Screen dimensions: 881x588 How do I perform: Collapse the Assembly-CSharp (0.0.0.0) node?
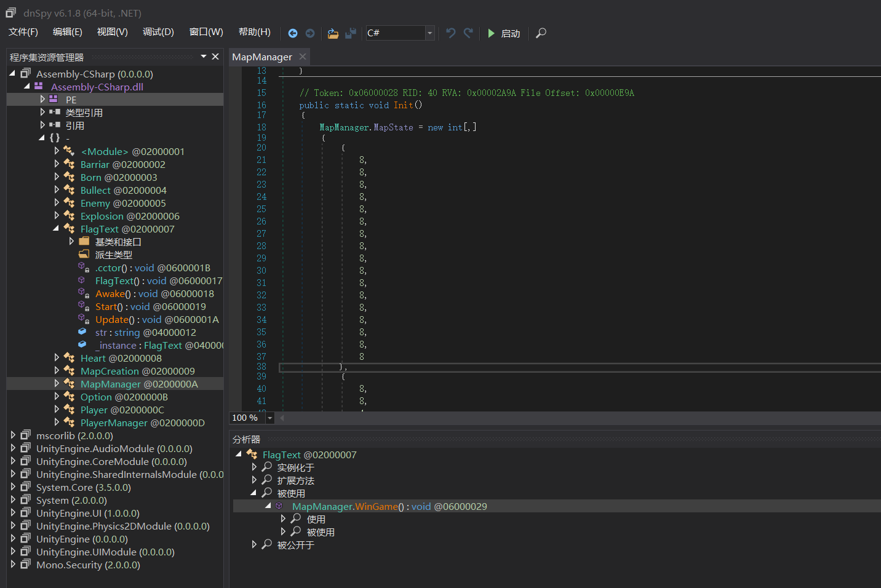12,73
